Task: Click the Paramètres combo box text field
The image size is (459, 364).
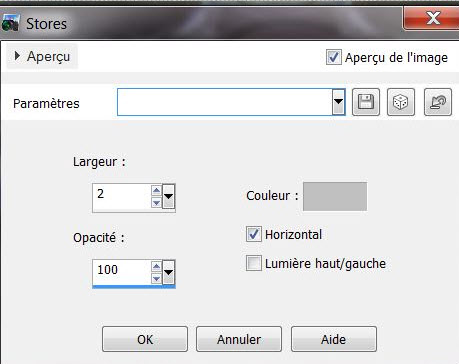Action: [x=225, y=102]
